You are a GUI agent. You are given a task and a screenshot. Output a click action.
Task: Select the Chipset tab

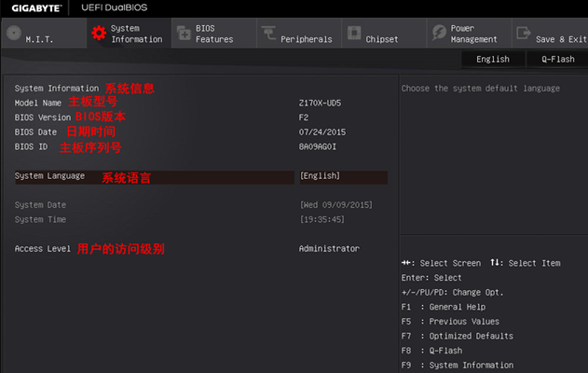[x=384, y=34]
